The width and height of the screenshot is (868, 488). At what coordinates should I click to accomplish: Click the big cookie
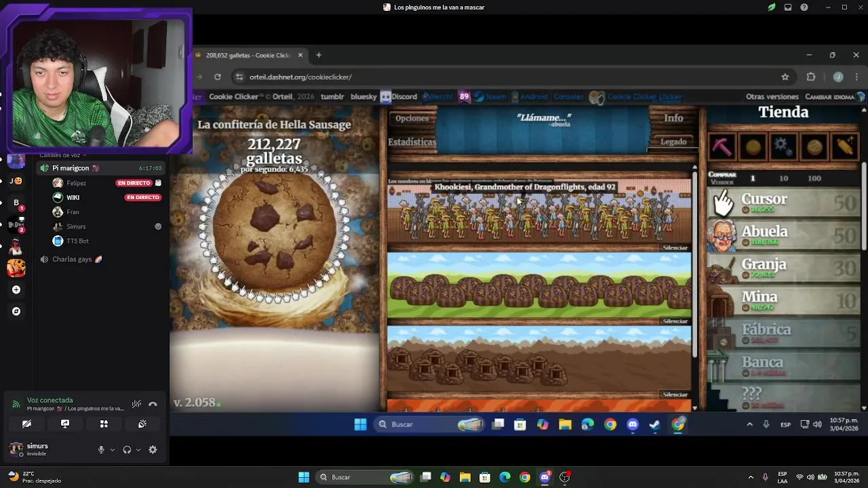click(x=274, y=229)
